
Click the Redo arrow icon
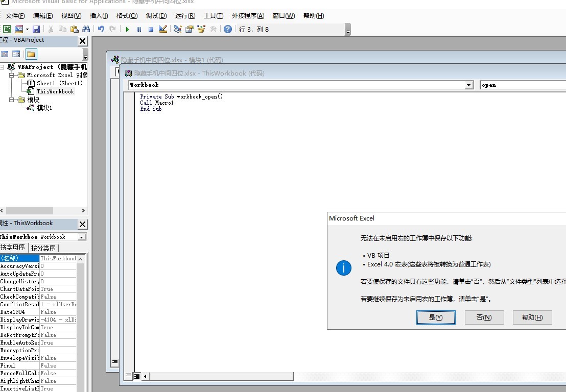point(112,29)
